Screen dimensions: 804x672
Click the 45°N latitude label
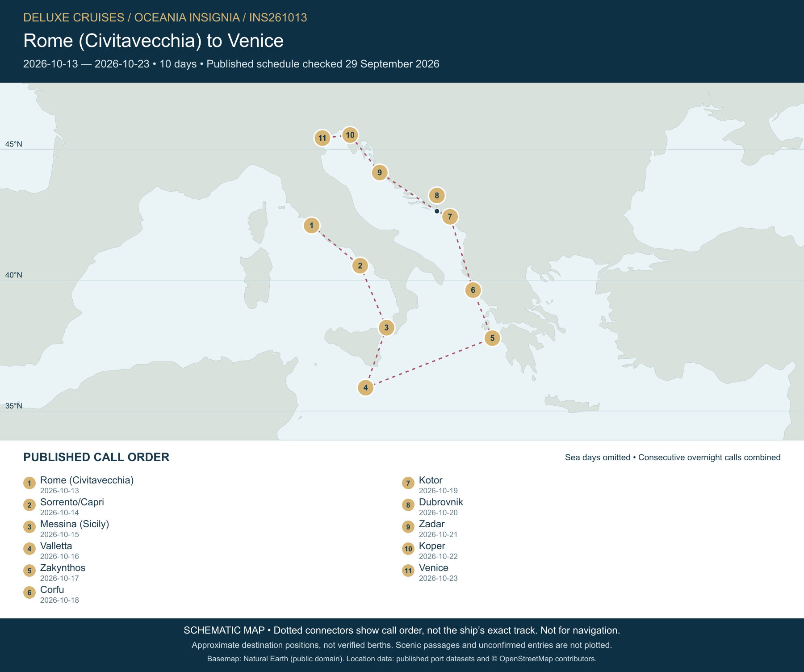[13, 144]
